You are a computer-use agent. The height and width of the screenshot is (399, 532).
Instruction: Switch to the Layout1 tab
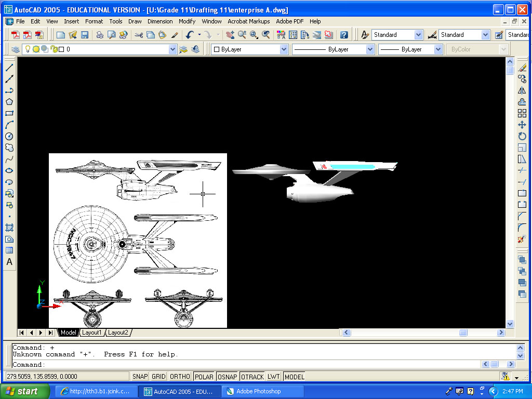point(91,332)
